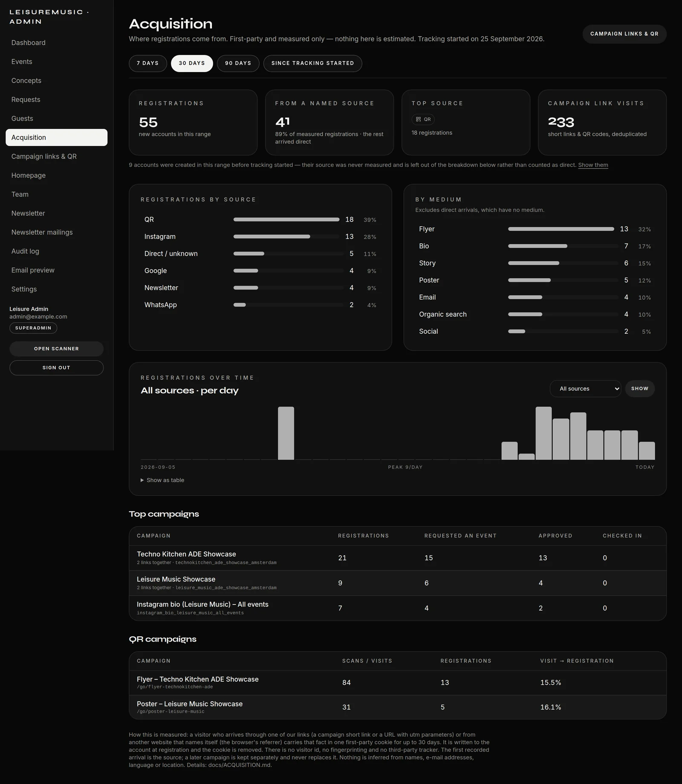Click the Flyer medium progress bar
Viewport: 682px width, 784px height.
561,229
